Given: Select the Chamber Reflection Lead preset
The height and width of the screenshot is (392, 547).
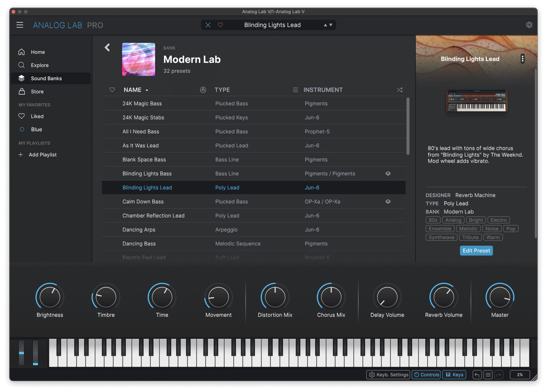Looking at the screenshot, I should [x=254, y=216].
